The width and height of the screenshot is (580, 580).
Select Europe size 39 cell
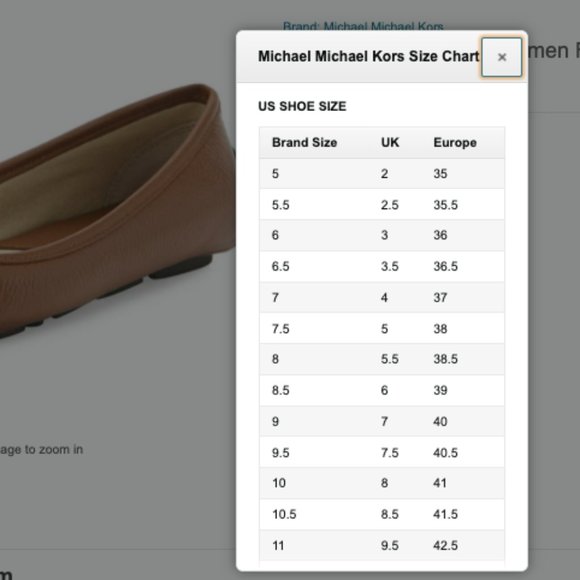pos(440,390)
